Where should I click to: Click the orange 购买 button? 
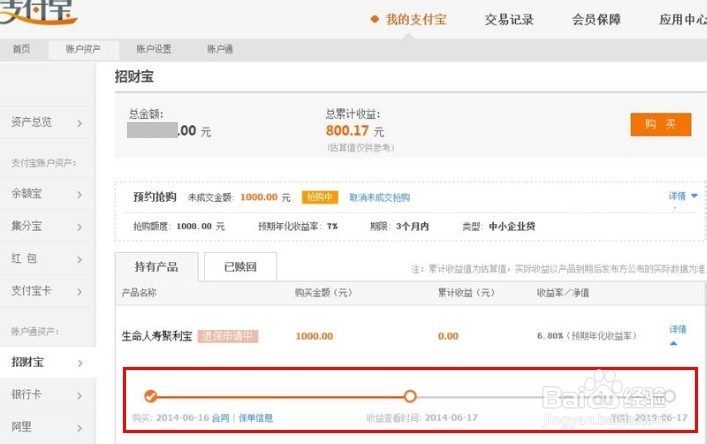[661, 124]
